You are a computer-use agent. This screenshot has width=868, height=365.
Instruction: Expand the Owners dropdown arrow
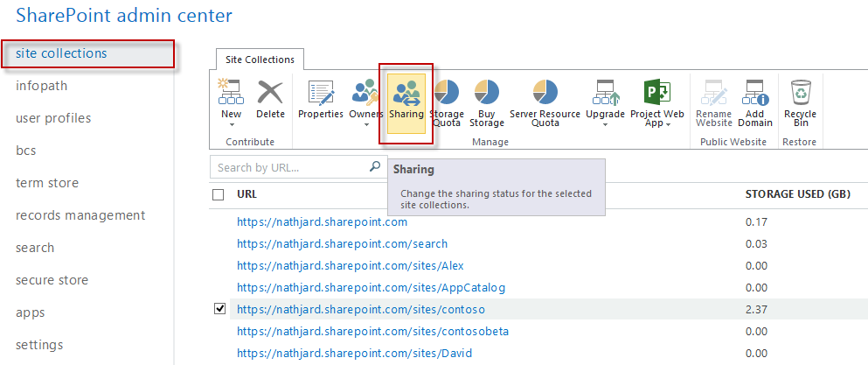pyautogui.click(x=366, y=125)
